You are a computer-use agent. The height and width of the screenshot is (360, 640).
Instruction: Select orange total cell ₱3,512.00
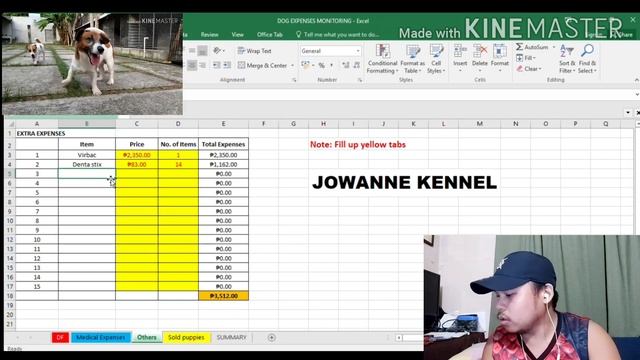(x=223, y=296)
